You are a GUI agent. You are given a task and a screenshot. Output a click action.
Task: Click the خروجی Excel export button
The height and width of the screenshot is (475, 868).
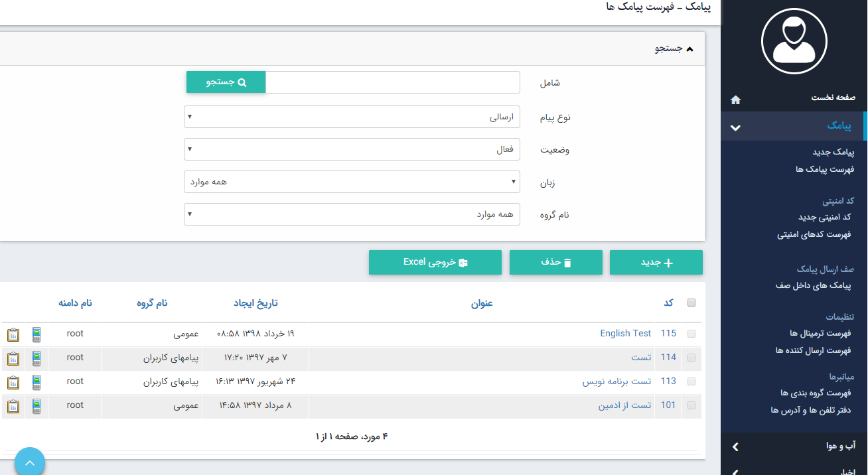pyautogui.click(x=435, y=263)
